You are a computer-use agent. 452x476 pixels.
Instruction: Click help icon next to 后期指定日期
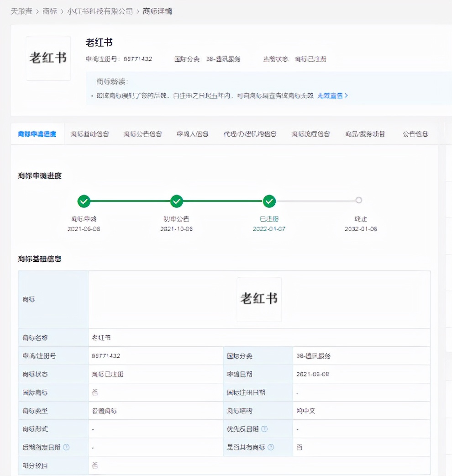click(66, 447)
